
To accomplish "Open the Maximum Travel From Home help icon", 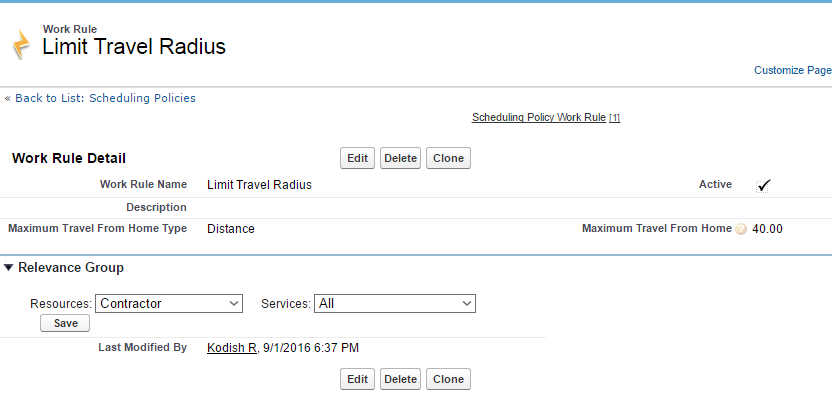I will coord(741,229).
